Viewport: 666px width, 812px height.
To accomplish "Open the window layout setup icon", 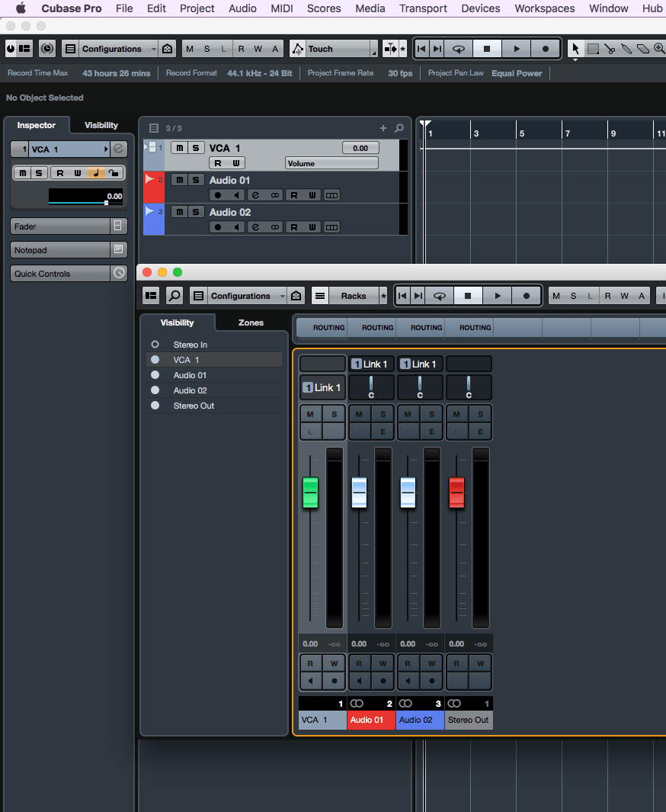I will [24, 49].
